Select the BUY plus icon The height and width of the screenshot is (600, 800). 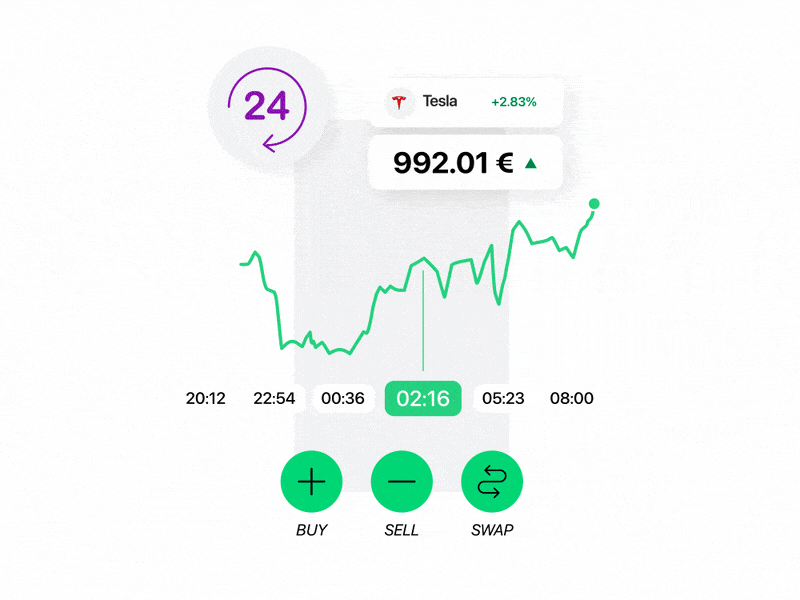[311, 481]
